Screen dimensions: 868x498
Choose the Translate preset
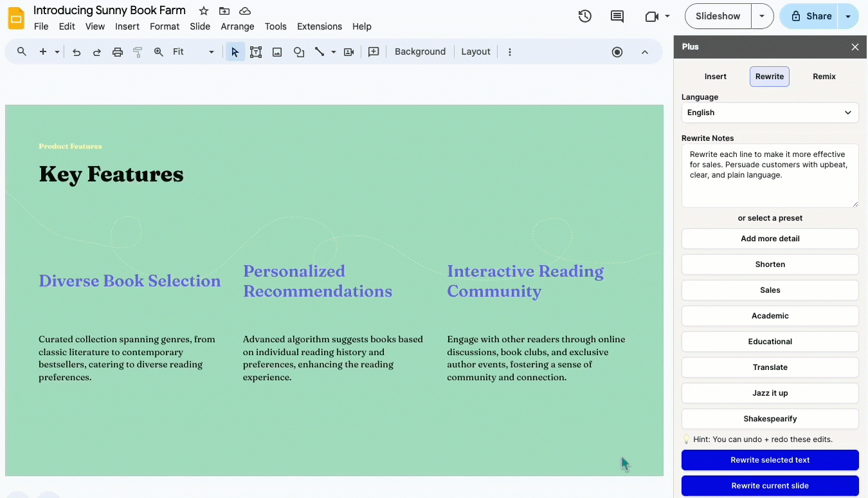770,367
